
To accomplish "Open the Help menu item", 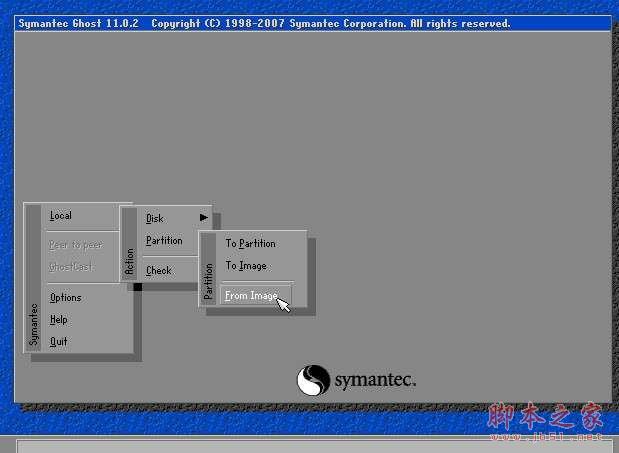I will pyautogui.click(x=59, y=319).
